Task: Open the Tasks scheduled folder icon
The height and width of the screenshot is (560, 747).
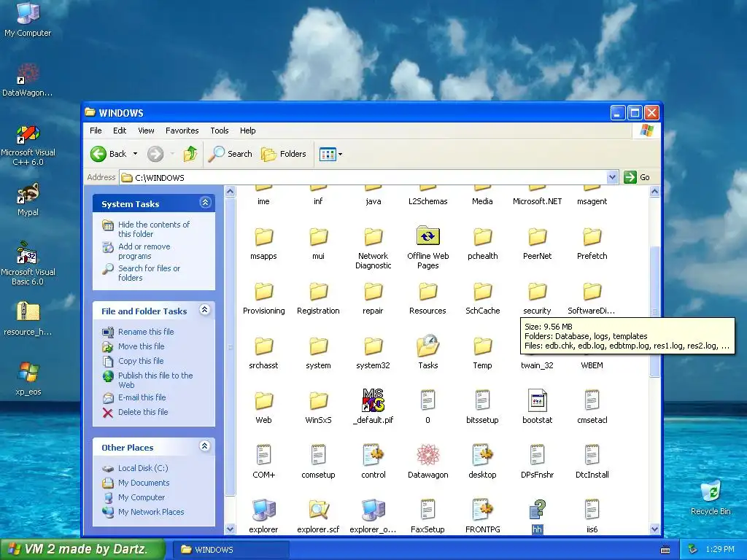Action: click(427, 346)
